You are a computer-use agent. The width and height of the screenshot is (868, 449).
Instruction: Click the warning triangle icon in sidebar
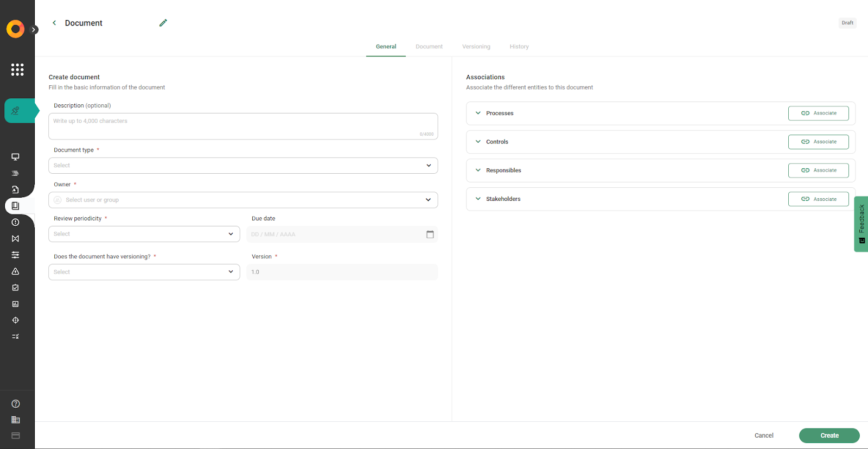16,271
